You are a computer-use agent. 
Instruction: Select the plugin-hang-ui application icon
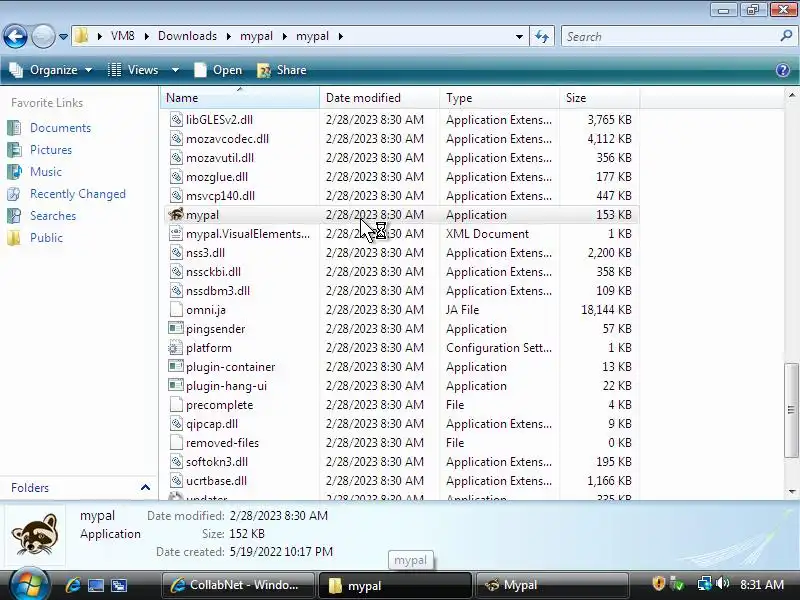176,386
